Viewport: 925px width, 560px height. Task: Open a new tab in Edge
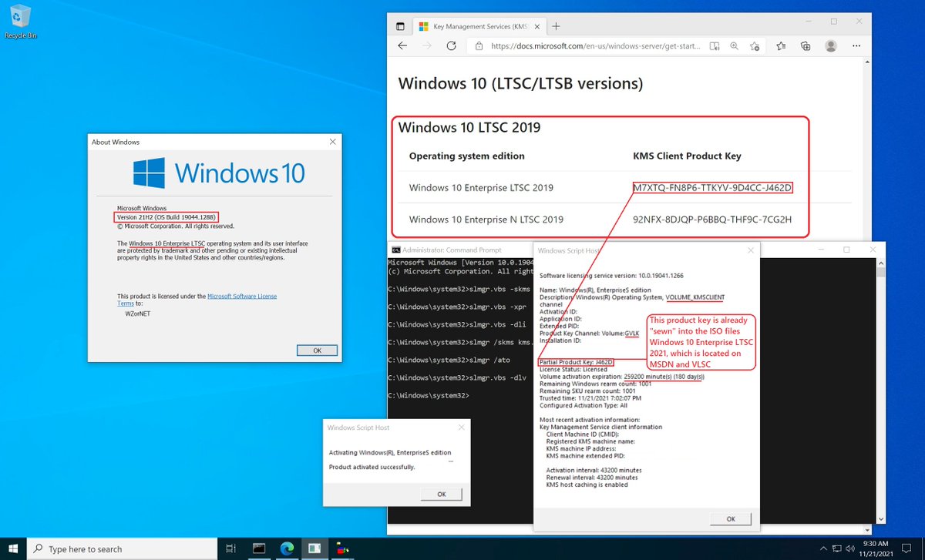[556, 26]
